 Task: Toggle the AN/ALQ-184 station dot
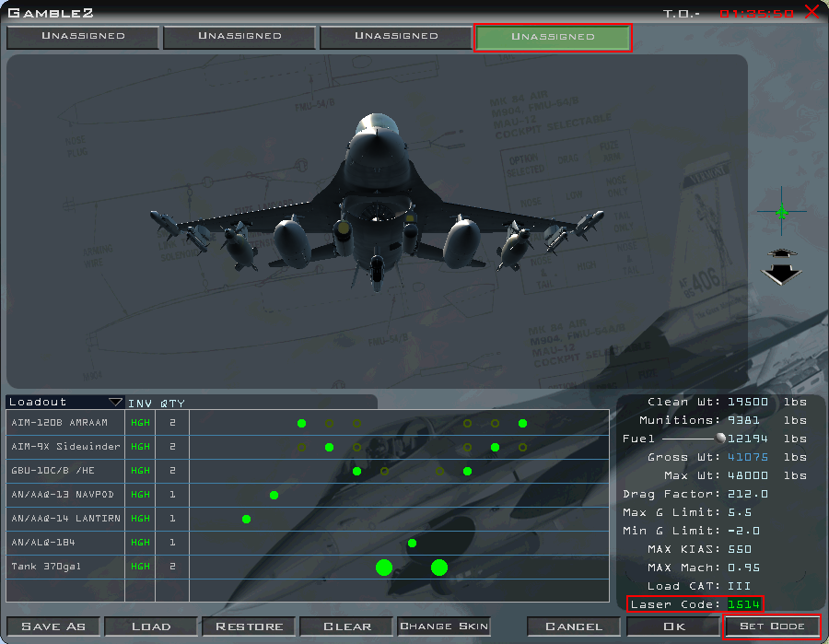pyautogui.click(x=411, y=543)
